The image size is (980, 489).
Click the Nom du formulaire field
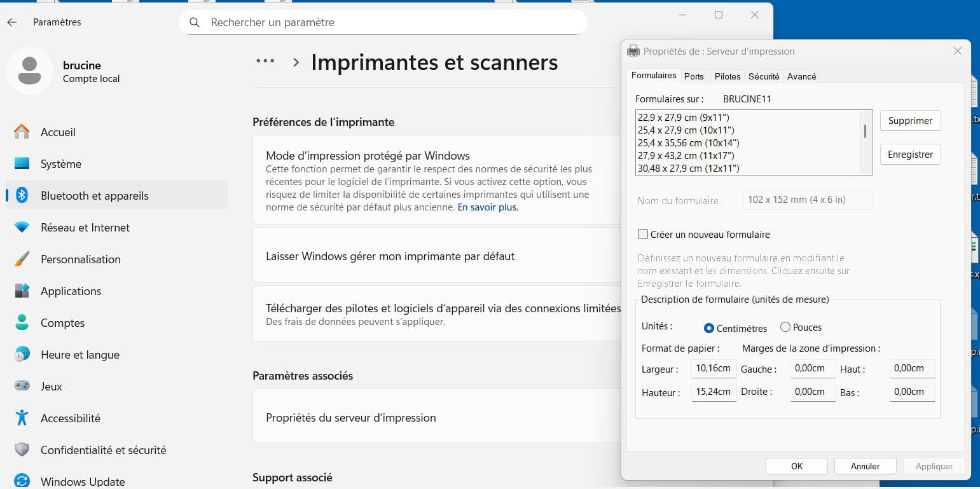[808, 200]
